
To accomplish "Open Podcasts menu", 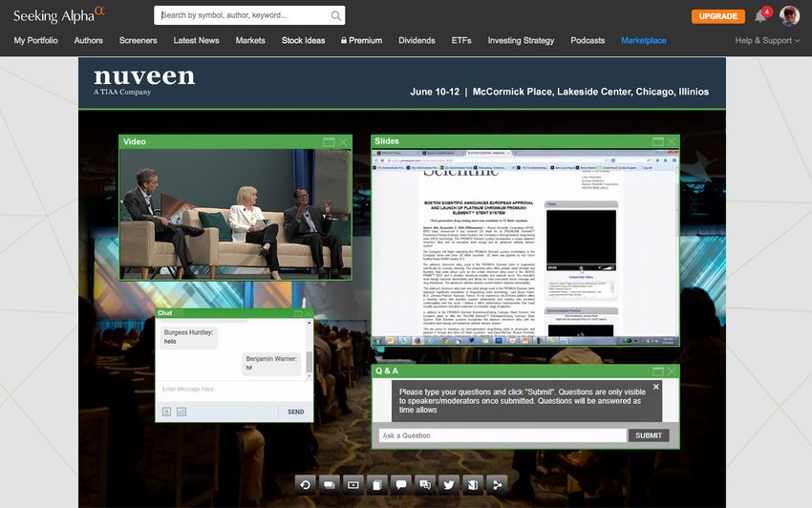I will pyautogui.click(x=588, y=40).
